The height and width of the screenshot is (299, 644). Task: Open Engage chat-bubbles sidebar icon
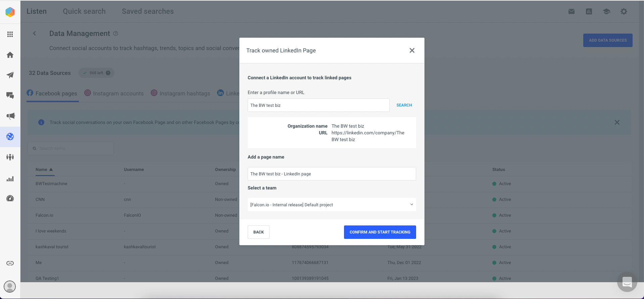[10, 95]
